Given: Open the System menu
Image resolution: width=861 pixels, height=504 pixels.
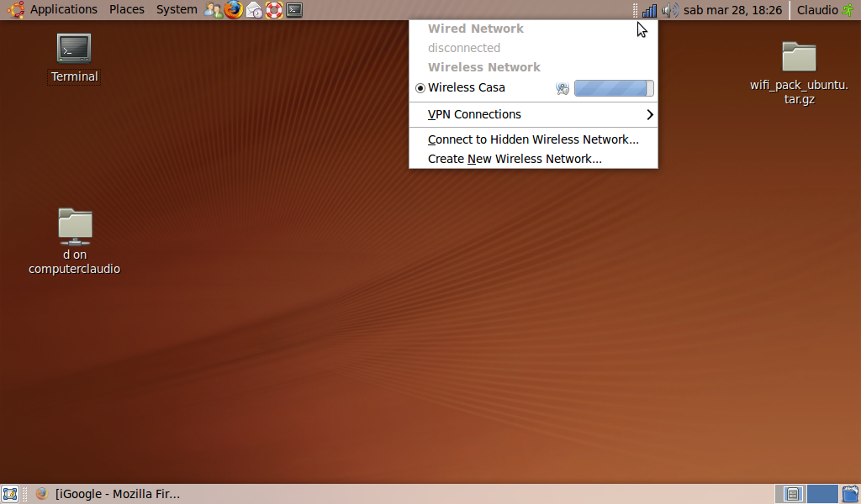Looking at the screenshot, I should 177,9.
